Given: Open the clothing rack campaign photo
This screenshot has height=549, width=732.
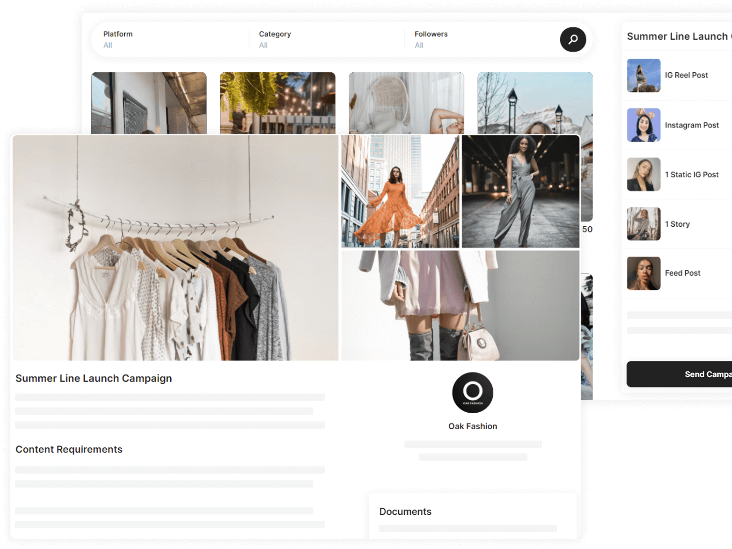Looking at the screenshot, I should [x=175, y=248].
